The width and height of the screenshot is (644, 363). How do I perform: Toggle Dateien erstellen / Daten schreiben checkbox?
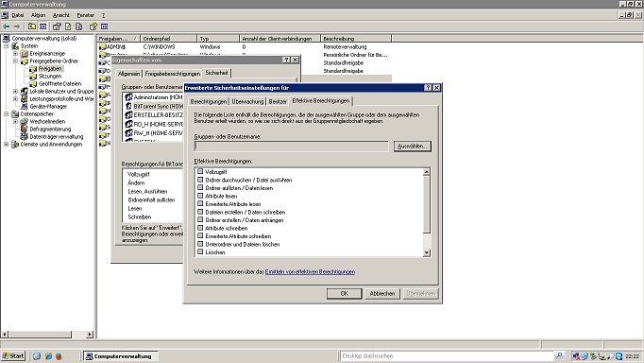pyautogui.click(x=200, y=212)
